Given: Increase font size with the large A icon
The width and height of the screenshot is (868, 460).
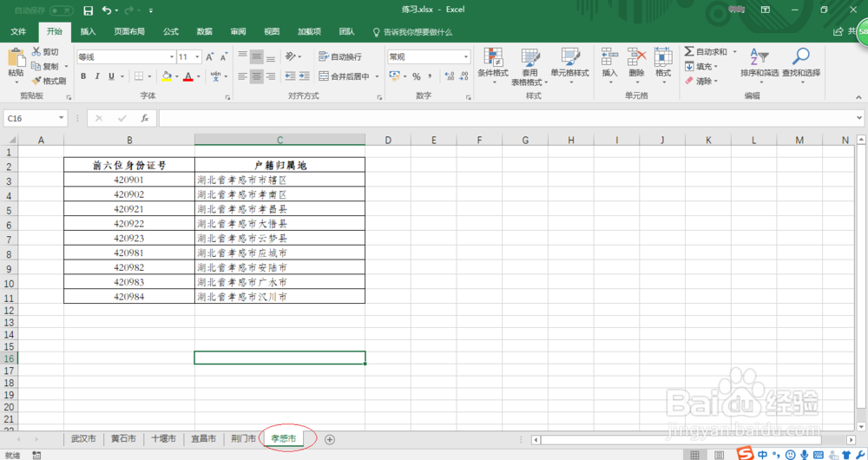Looking at the screenshot, I should tap(210, 57).
